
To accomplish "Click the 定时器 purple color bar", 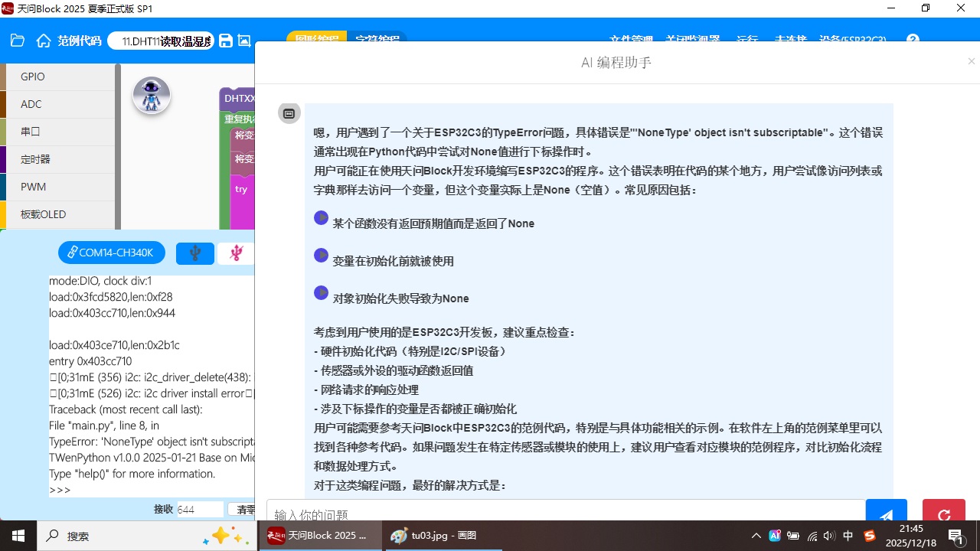I will coord(3,159).
